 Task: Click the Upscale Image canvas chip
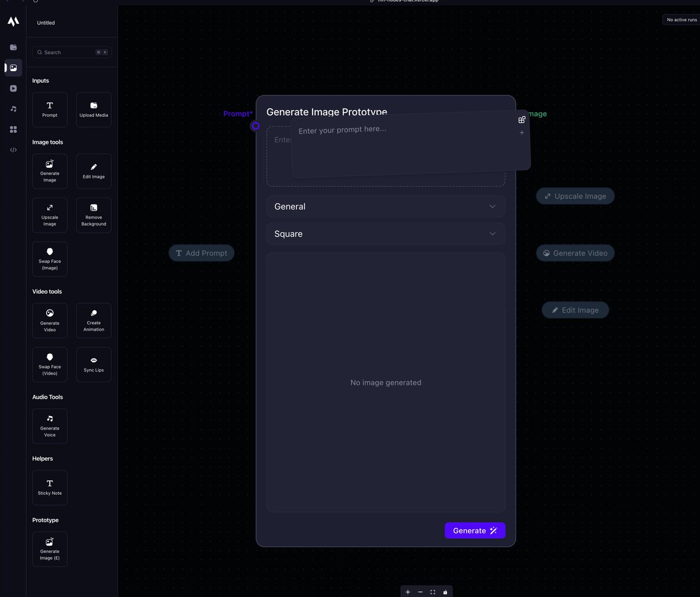coord(575,196)
